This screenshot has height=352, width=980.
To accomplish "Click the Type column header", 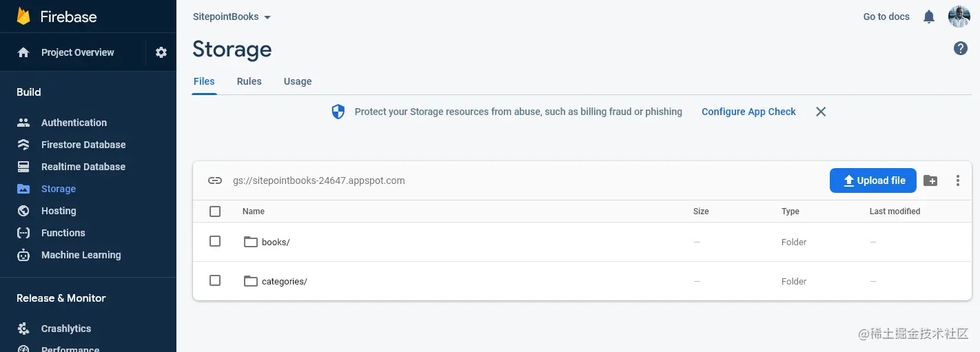I will click(790, 211).
